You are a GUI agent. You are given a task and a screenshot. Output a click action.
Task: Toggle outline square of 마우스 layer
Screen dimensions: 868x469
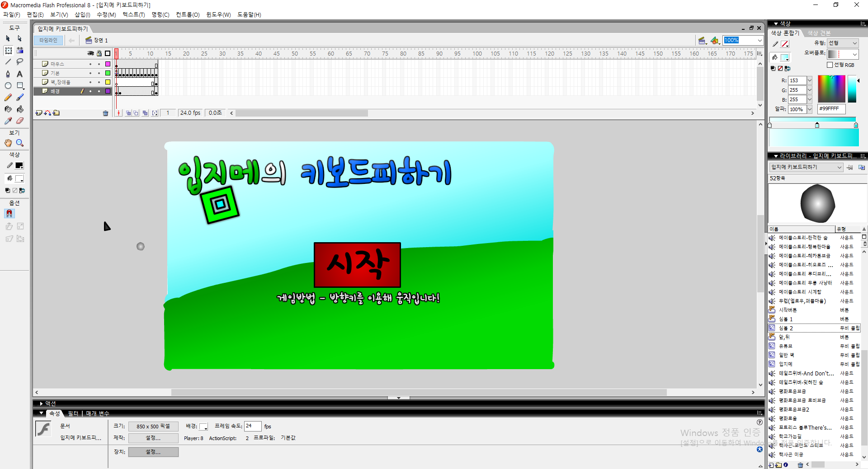(x=108, y=64)
